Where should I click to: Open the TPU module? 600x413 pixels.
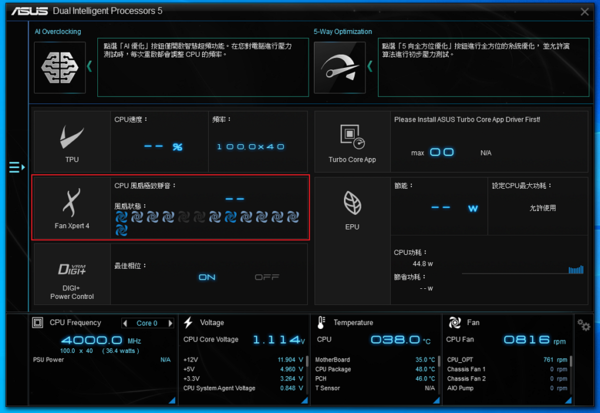(x=72, y=139)
